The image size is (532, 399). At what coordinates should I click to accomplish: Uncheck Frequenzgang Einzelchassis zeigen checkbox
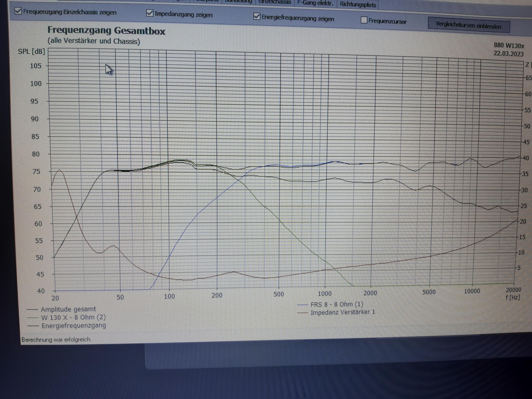click(x=18, y=11)
